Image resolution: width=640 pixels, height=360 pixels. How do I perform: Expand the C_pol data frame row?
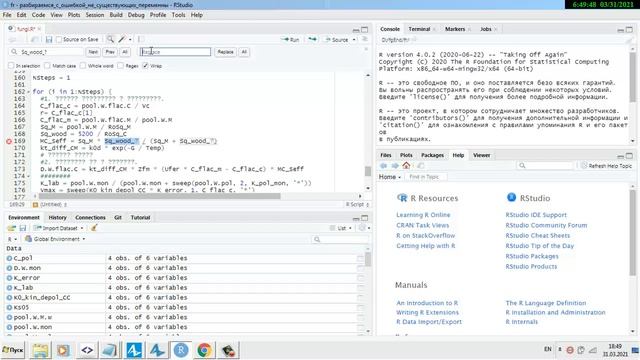click(9, 258)
